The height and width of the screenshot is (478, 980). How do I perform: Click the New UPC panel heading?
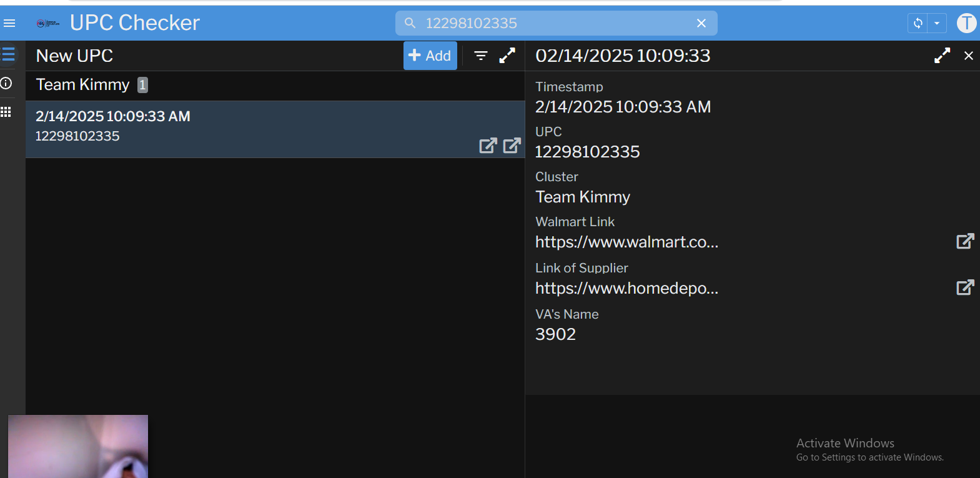(x=74, y=56)
